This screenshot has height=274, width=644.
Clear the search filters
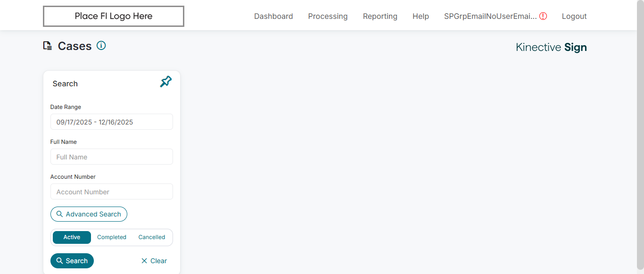click(154, 261)
